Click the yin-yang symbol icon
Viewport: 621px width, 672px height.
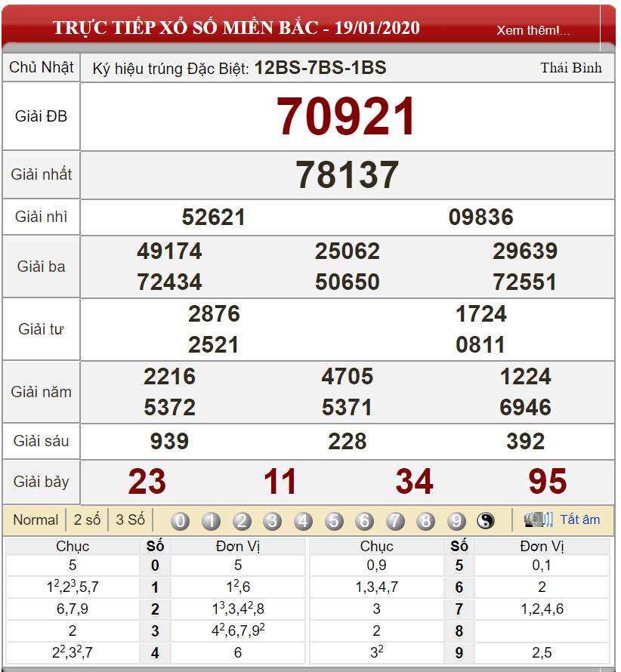tap(486, 521)
